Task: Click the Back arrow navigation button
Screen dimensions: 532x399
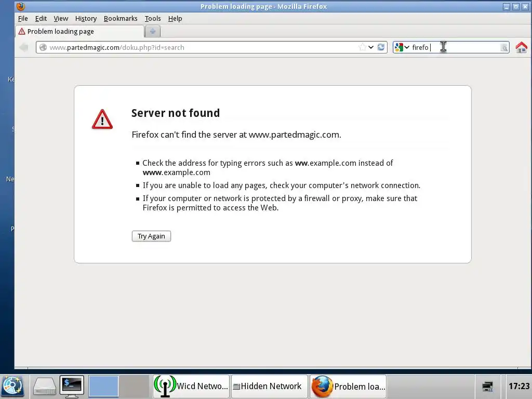Action: coord(24,47)
